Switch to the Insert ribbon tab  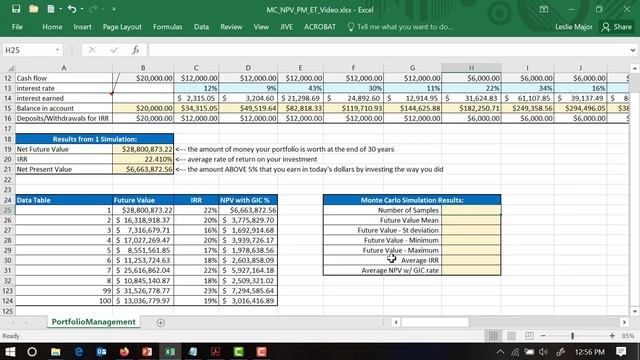82,27
